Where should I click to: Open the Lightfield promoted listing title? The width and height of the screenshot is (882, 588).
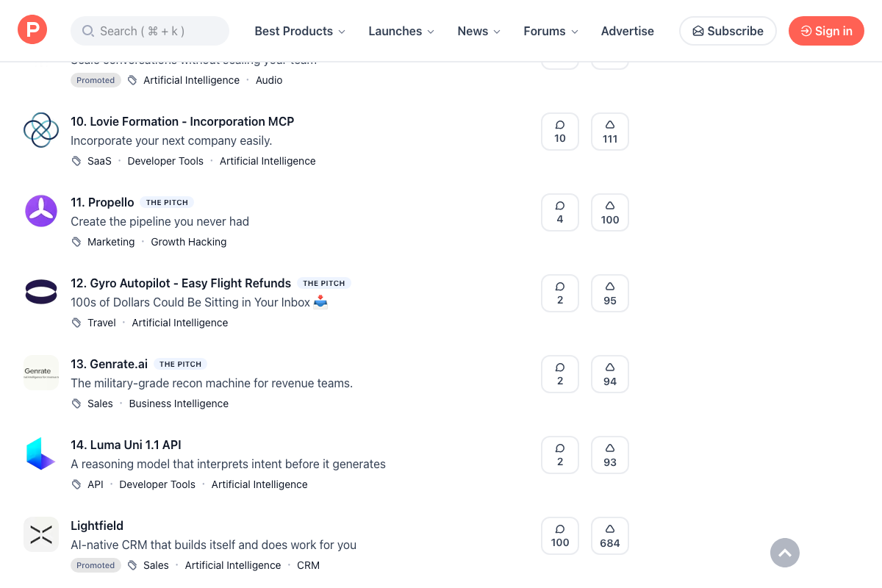pos(97,526)
